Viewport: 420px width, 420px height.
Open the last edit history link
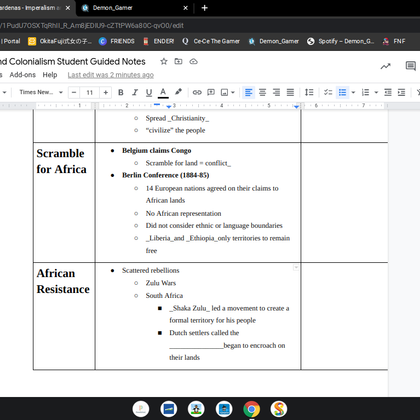111,75
